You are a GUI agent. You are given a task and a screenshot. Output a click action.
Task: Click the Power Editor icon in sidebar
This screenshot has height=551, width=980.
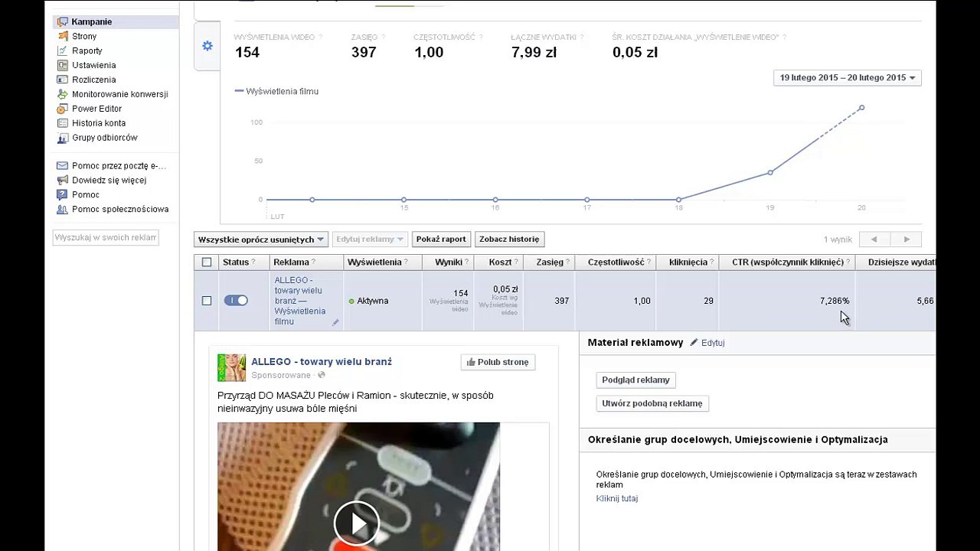pyautogui.click(x=63, y=109)
